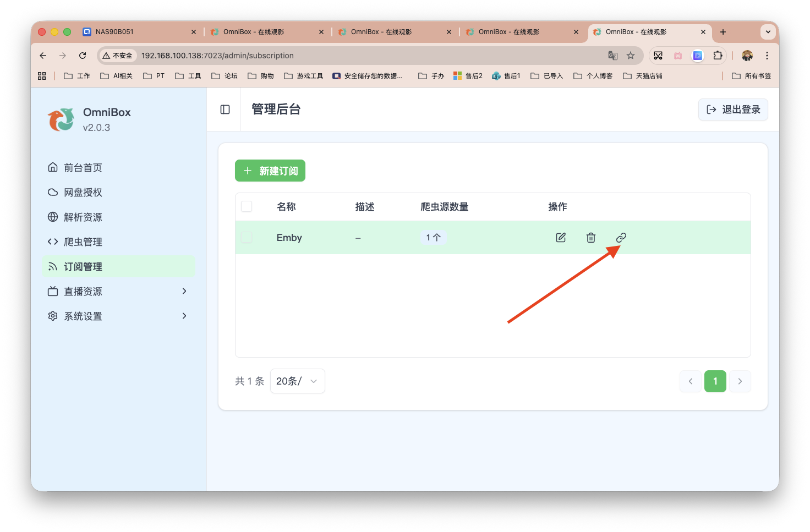
Task: Open the 20条 page size dropdown
Action: pyautogui.click(x=297, y=381)
